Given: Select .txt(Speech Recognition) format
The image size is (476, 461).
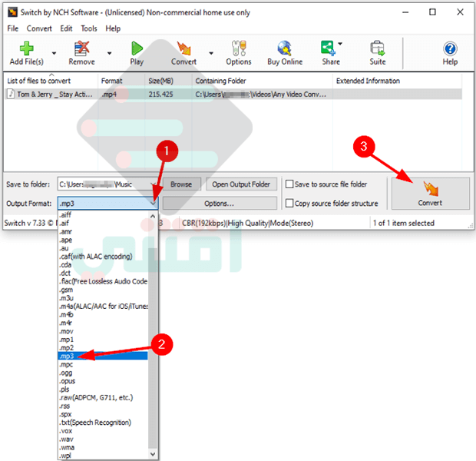Looking at the screenshot, I should (103, 423).
